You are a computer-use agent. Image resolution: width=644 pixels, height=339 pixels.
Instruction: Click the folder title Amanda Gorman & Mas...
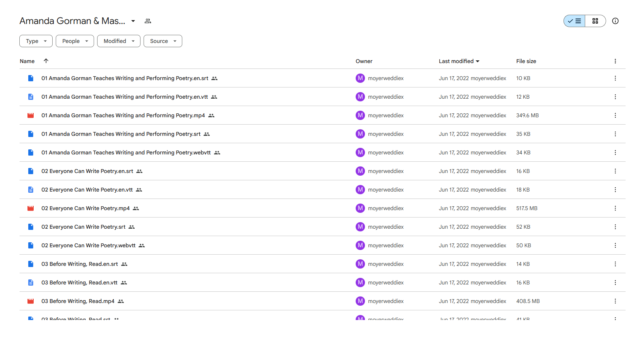72,21
